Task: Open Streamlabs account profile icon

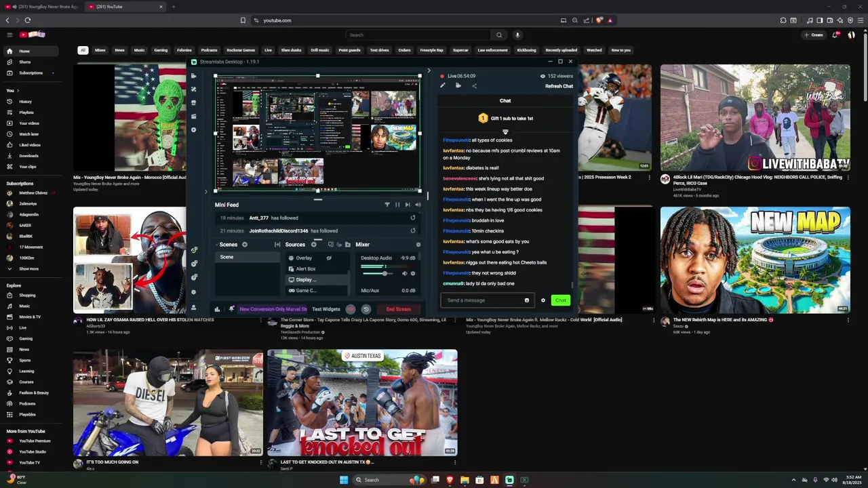Action: coord(194,308)
